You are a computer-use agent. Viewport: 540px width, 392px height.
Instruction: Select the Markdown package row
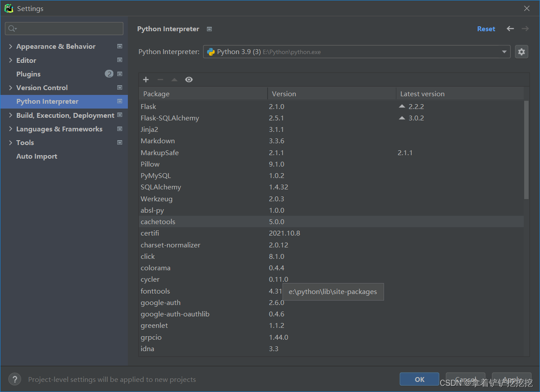click(x=331, y=141)
